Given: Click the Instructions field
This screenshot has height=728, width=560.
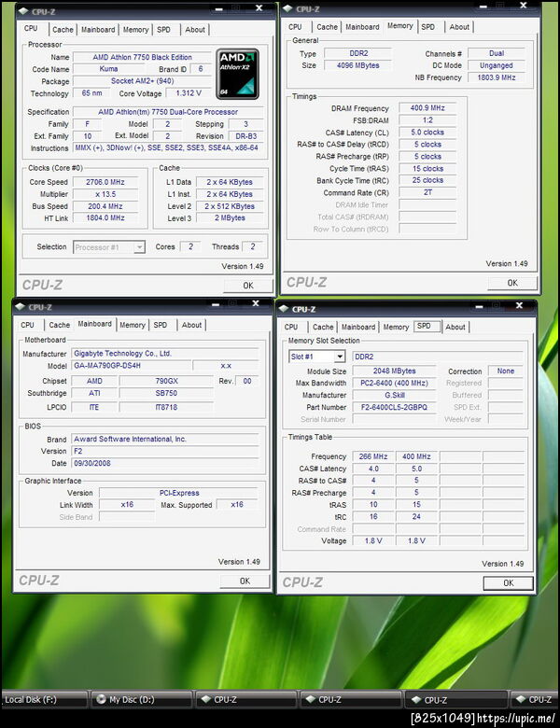Looking at the screenshot, I should tap(168, 147).
